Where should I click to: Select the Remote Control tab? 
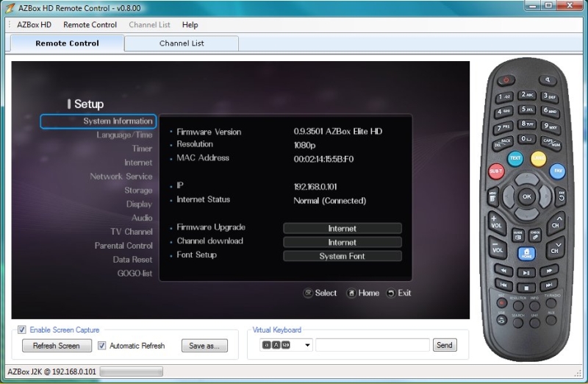pos(67,43)
